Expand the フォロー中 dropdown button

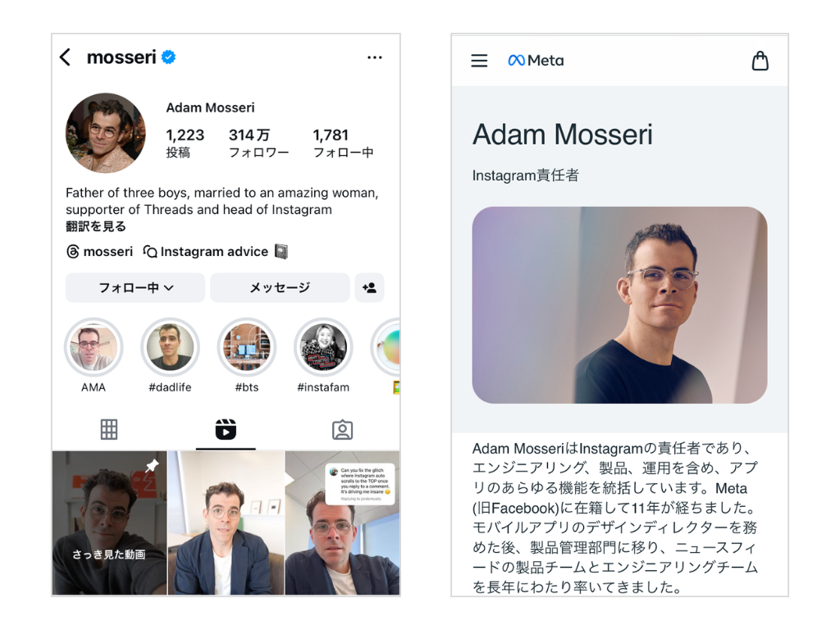coord(135,288)
